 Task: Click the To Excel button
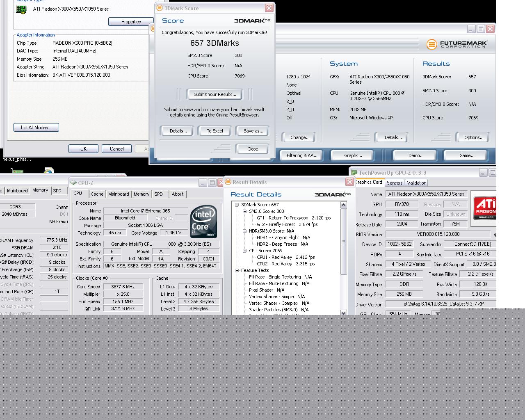pos(215,131)
